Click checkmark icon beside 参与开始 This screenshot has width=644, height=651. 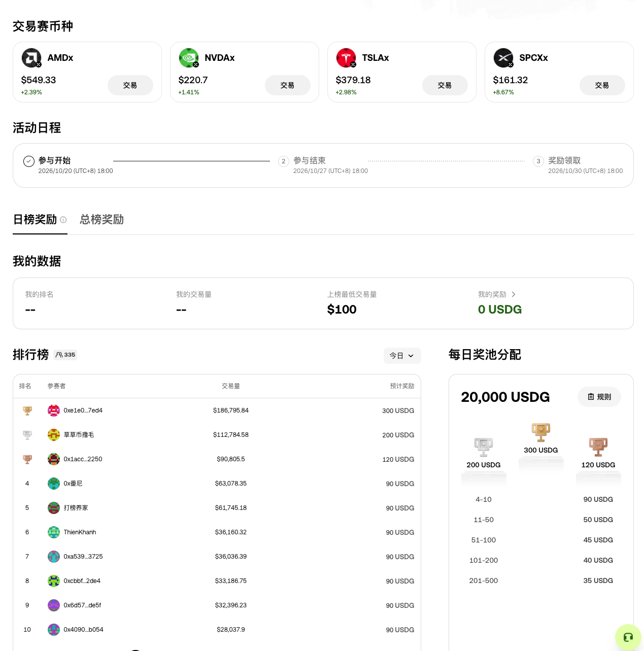[29, 161]
